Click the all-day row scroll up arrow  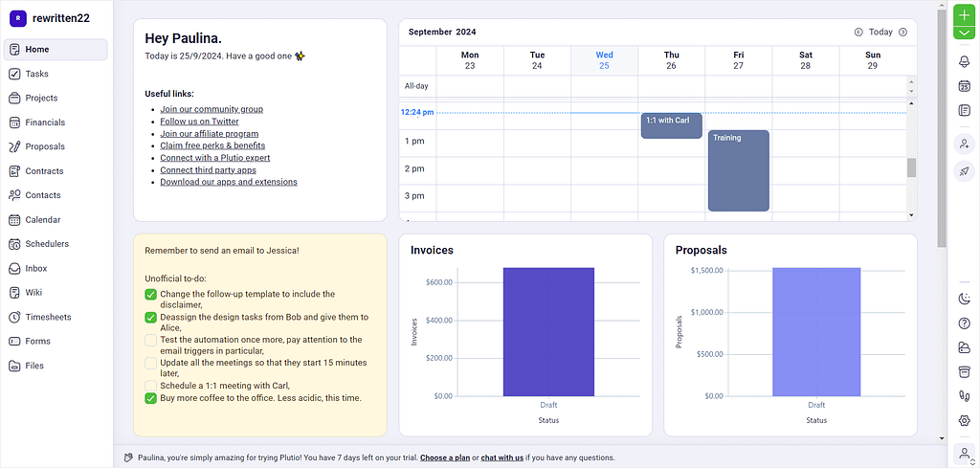(x=911, y=82)
